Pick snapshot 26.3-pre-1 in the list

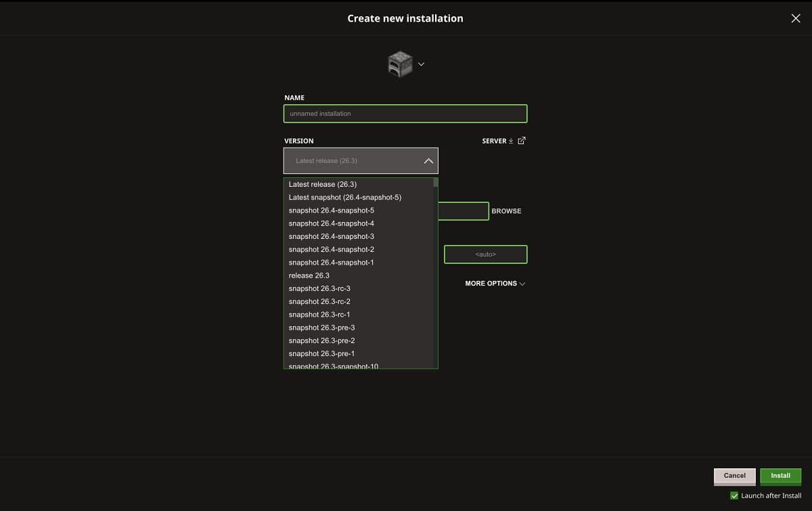click(358, 354)
